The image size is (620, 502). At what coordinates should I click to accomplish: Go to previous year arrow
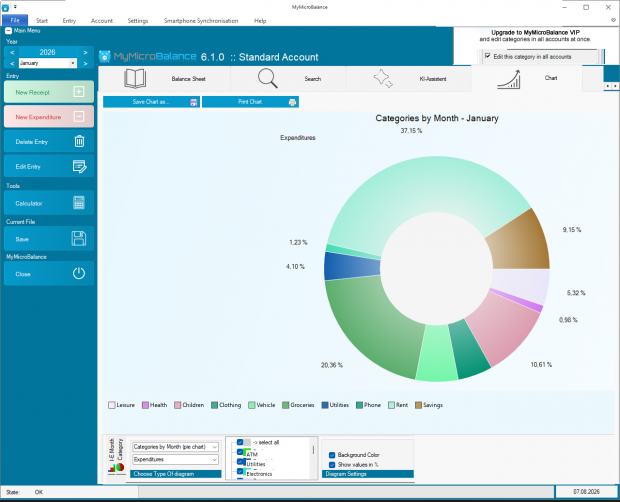point(12,52)
